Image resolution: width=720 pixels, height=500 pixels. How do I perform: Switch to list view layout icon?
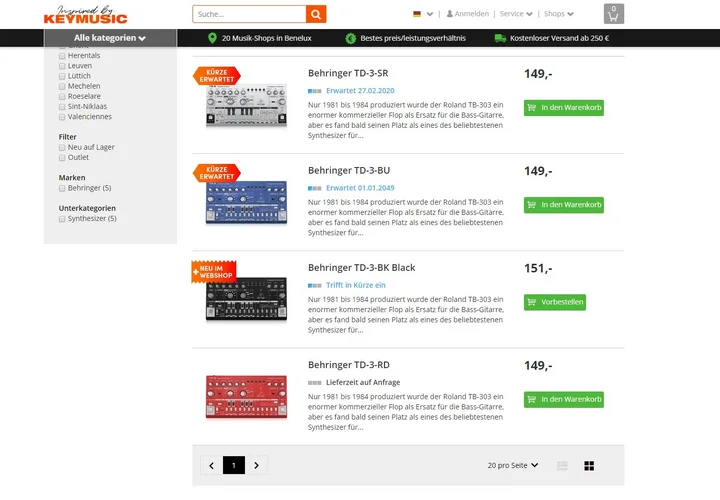562,466
